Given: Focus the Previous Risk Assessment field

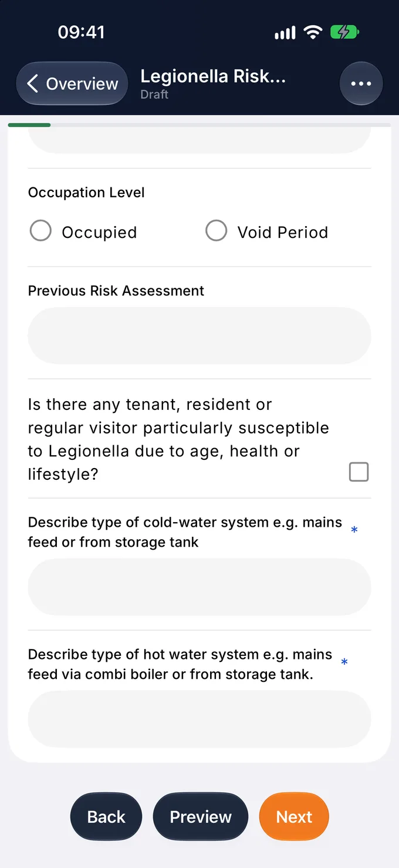Looking at the screenshot, I should click(199, 335).
